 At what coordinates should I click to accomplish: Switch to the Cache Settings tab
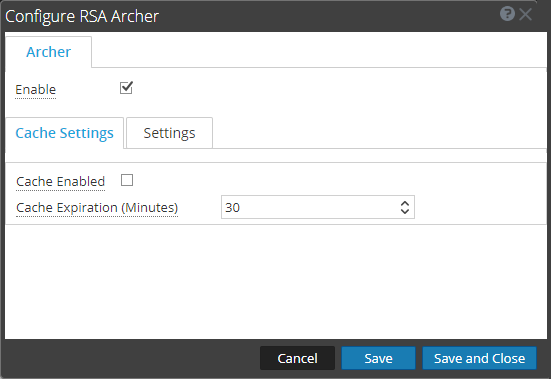click(64, 133)
